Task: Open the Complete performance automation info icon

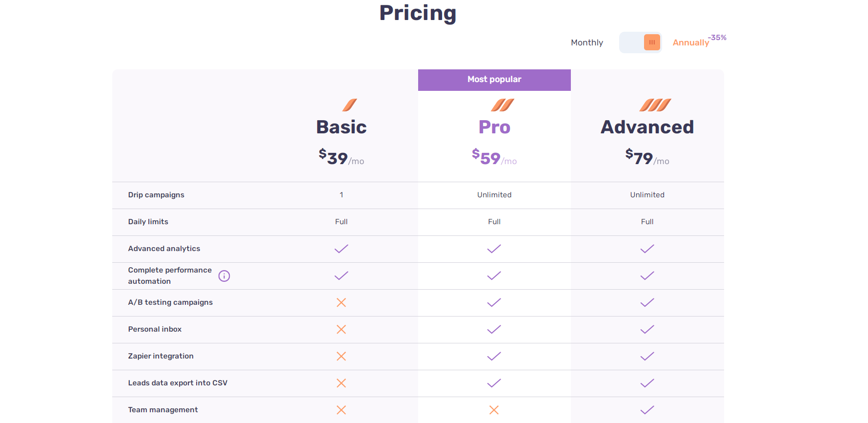Action: tap(224, 275)
